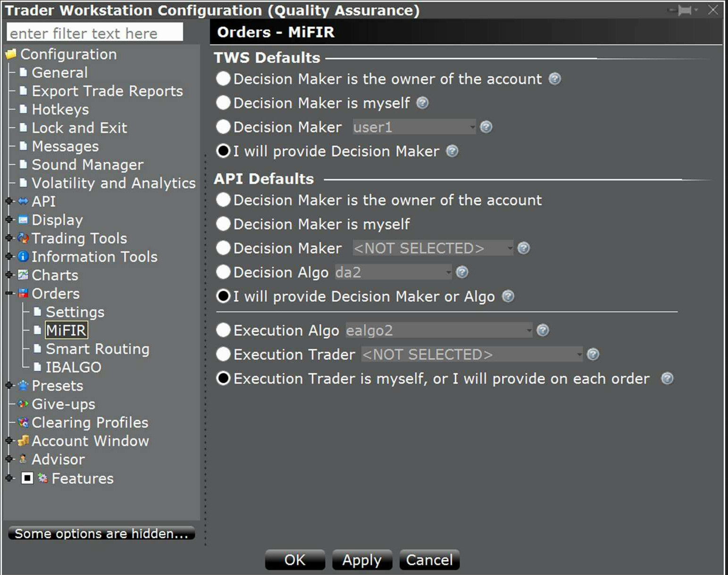The width and height of the screenshot is (728, 575).
Task: Click the help icon beside 'I will provide Decision Maker'
Action: [452, 151]
